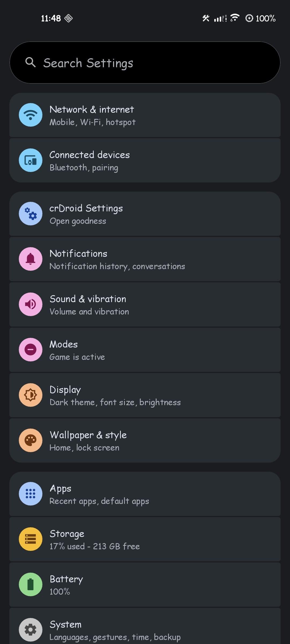Tap the Connected devices icon
Screen dimensions: 290x644
pos(31,160)
